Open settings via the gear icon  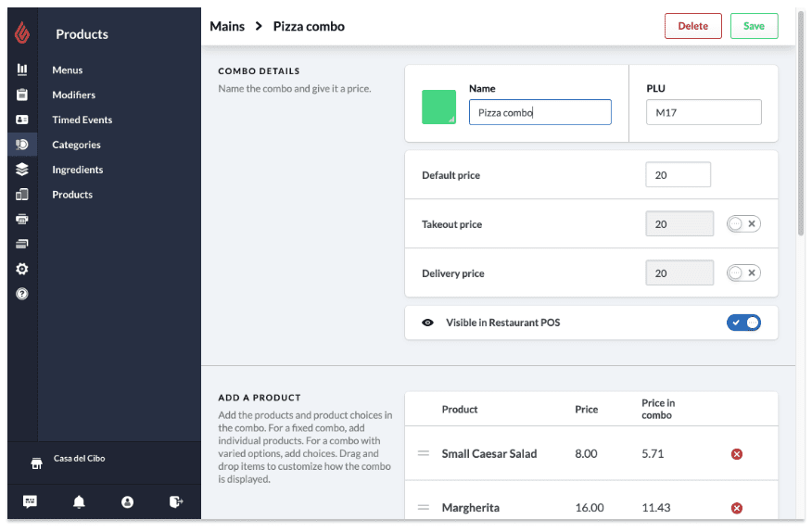tap(22, 269)
